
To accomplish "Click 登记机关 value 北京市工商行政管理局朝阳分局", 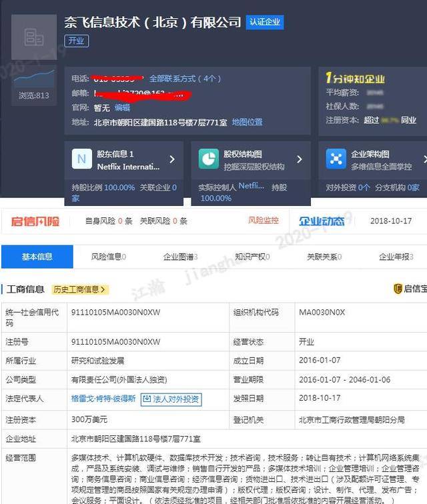I will click(x=352, y=420).
